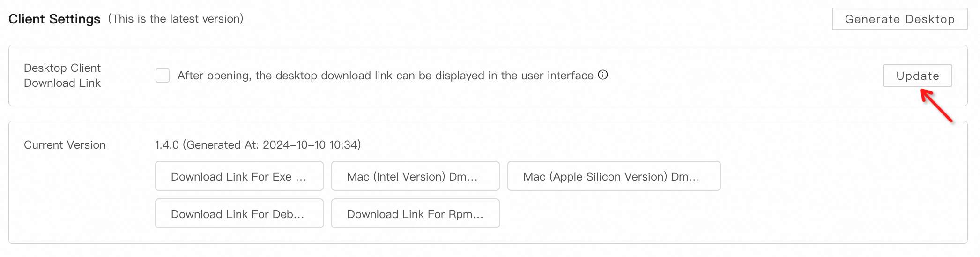Click the 'Download Link' label's second line
This screenshot has width=980, height=257.
point(62,83)
